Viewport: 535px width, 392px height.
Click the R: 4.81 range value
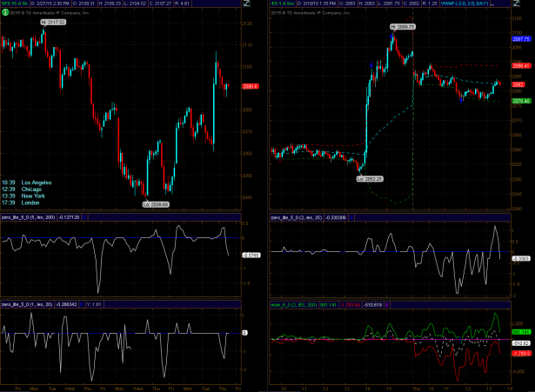point(182,3)
